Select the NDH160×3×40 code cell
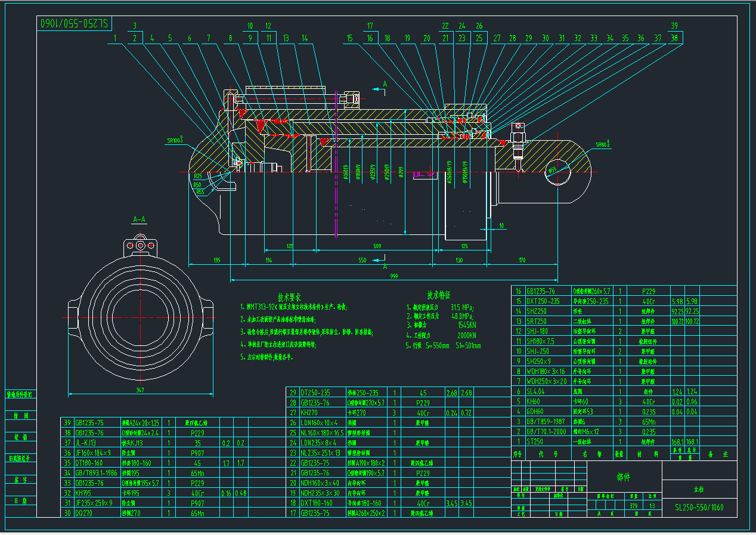Image resolution: width=756 pixels, height=535 pixels. 320,484
